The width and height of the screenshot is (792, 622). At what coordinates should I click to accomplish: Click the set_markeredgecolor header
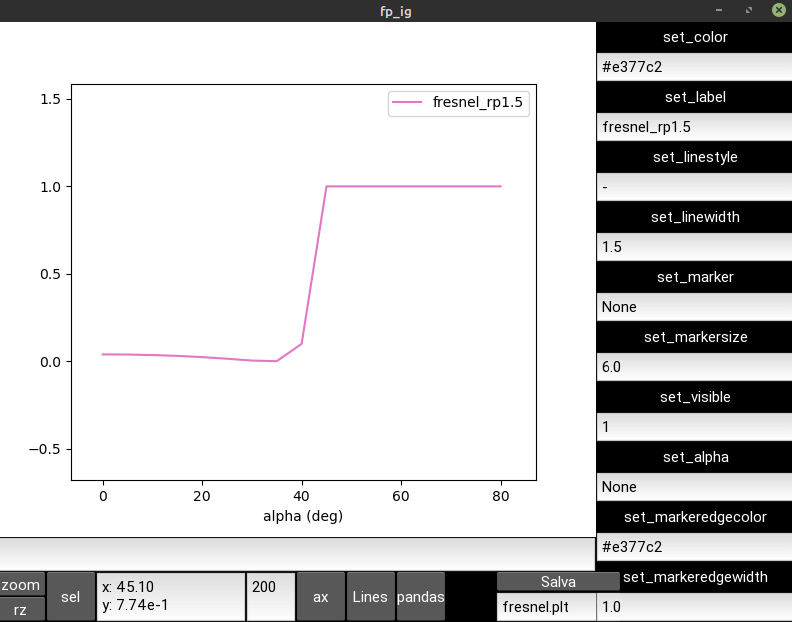tap(694, 517)
